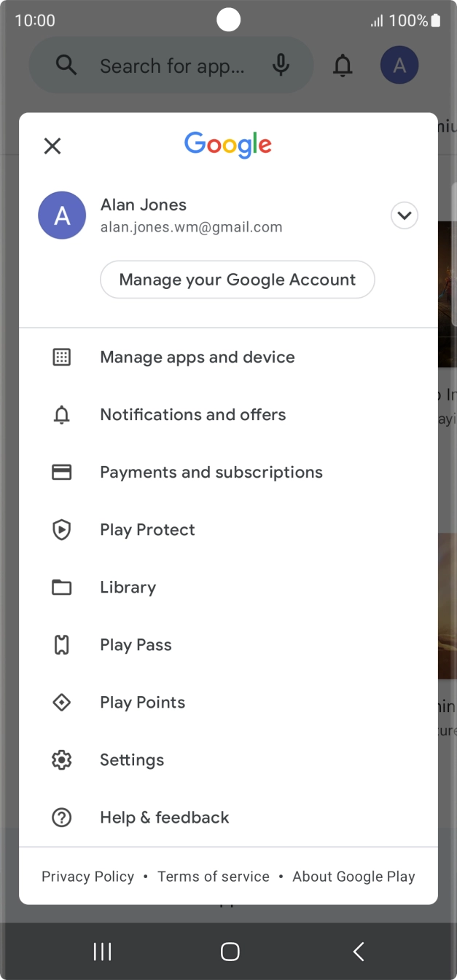Screen dimensions: 457x980
Task: View the Terms of service link
Action: click(x=214, y=877)
